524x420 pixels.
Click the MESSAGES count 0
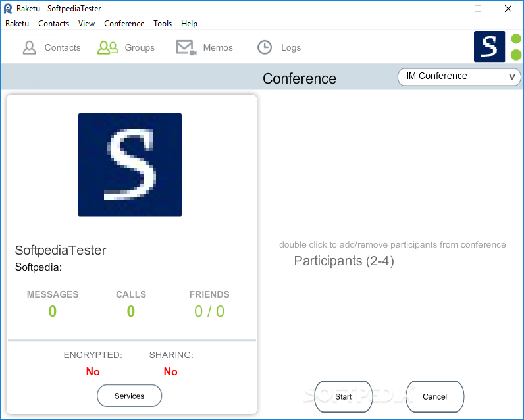53,311
